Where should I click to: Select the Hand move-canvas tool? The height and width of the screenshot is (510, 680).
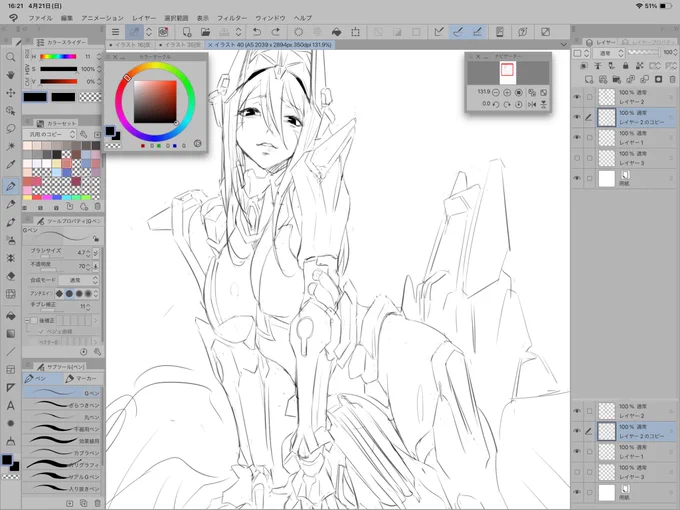click(10, 75)
